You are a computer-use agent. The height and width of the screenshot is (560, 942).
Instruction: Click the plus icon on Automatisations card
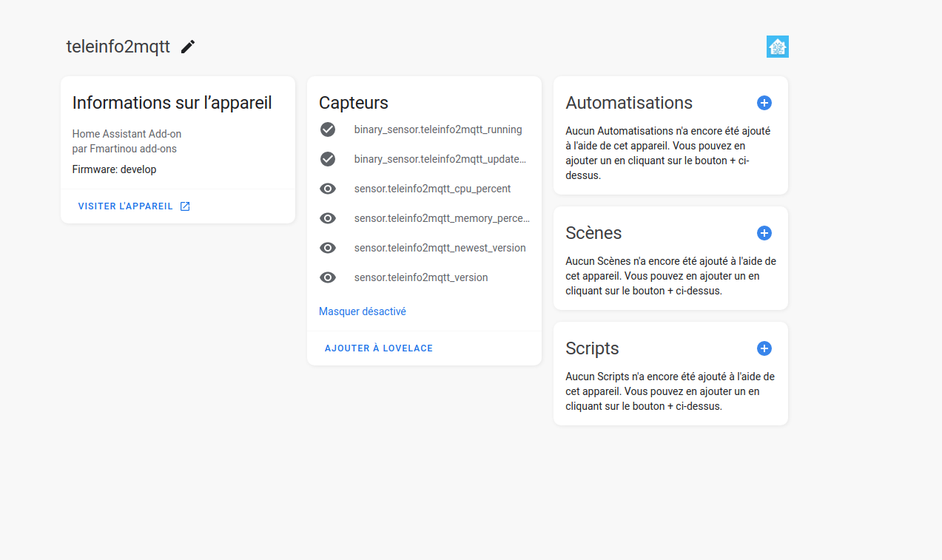pos(764,103)
